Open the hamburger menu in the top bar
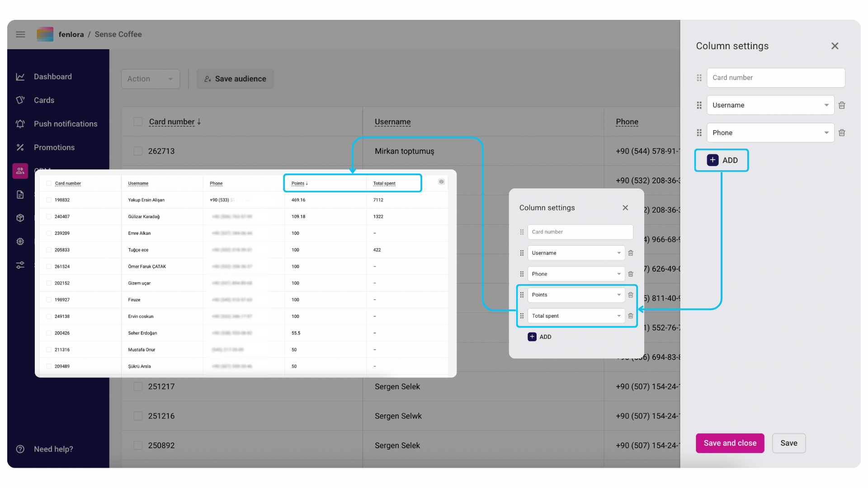 pos(20,34)
